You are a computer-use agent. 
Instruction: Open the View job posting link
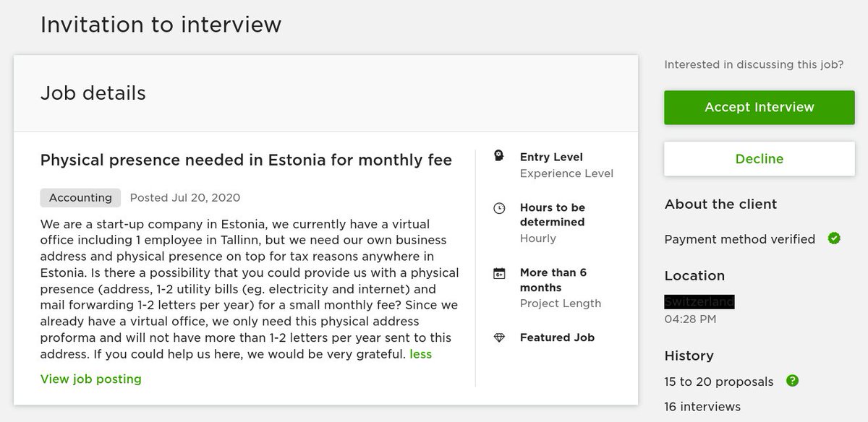click(x=91, y=379)
